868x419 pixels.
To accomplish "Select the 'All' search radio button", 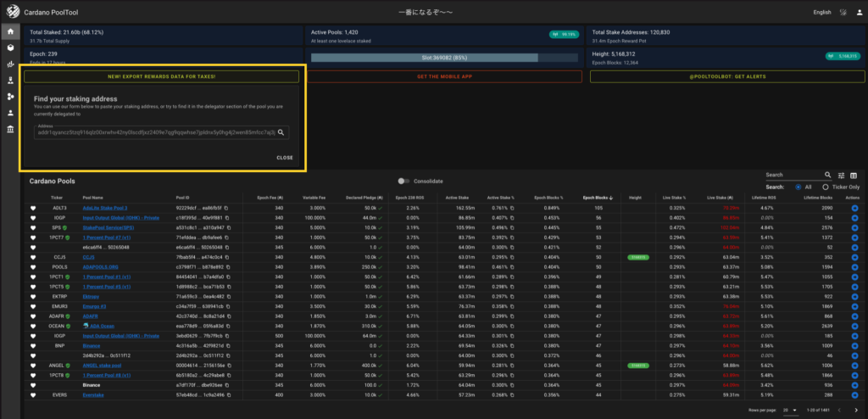I will coord(798,187).
